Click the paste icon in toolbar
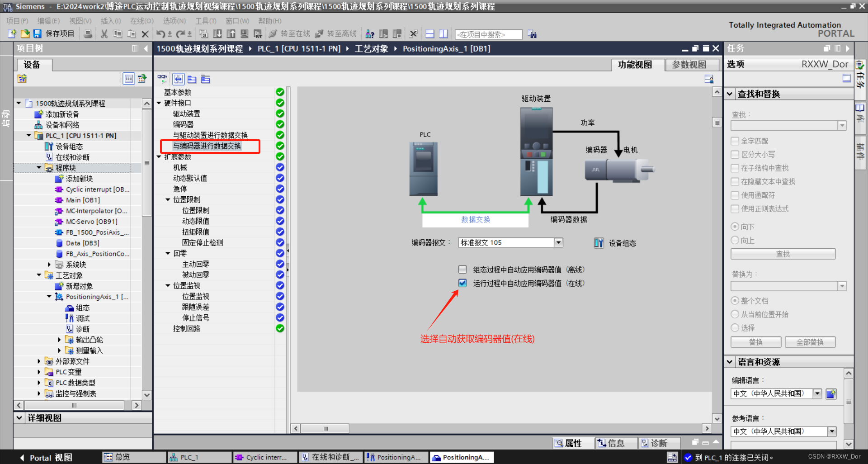 (132, 34)
